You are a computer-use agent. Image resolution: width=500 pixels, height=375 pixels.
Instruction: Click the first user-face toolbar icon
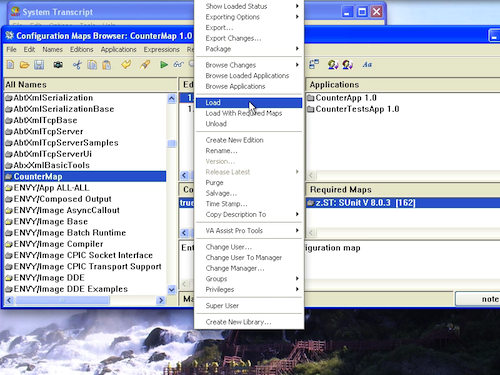coord(333,64)
